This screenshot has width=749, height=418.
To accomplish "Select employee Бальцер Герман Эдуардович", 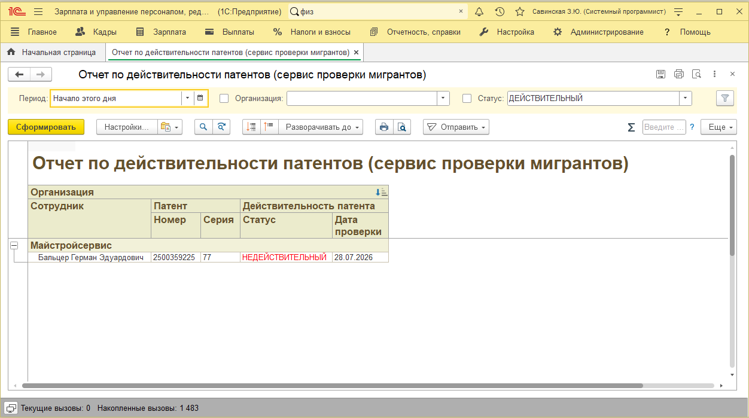I will (90, 257).
